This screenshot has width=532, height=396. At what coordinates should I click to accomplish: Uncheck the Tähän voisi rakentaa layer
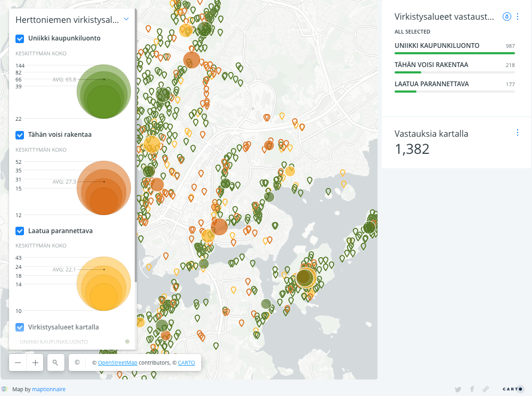click(20, 135)
